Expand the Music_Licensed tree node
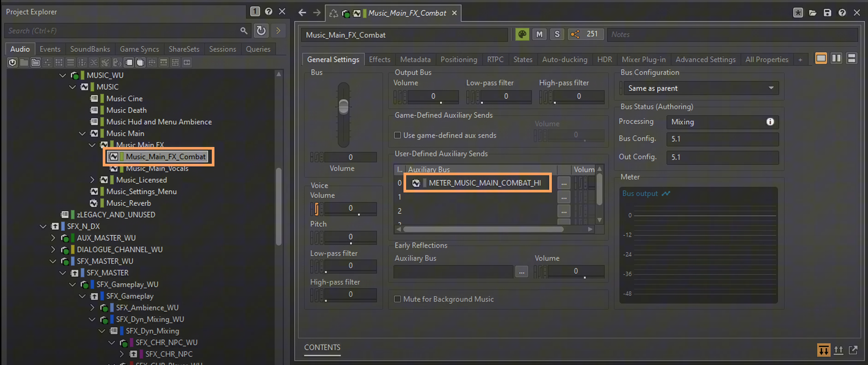Viewport: 868px width, 365px height. click(x=92, y=180)
